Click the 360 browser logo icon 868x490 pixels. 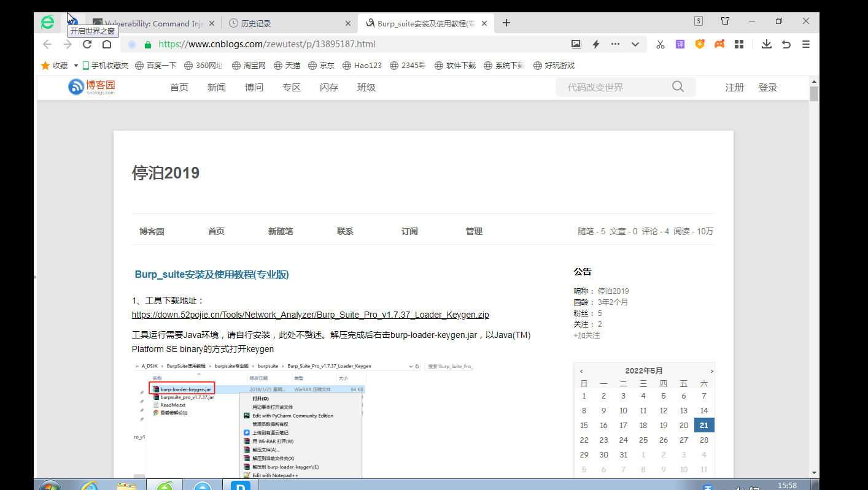47,23
